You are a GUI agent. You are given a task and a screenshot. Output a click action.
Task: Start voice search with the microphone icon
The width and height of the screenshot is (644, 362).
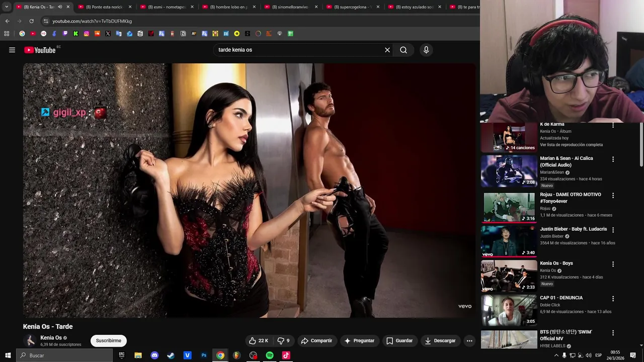426,50
